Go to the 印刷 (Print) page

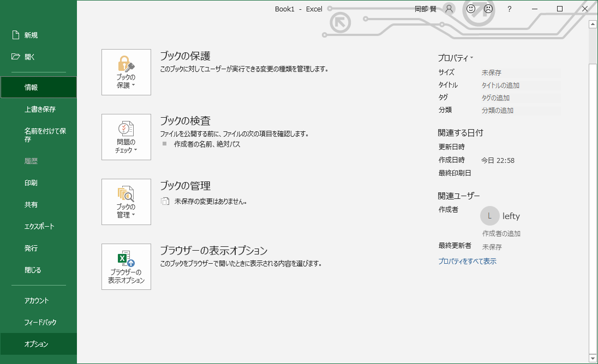click(31, 183)
